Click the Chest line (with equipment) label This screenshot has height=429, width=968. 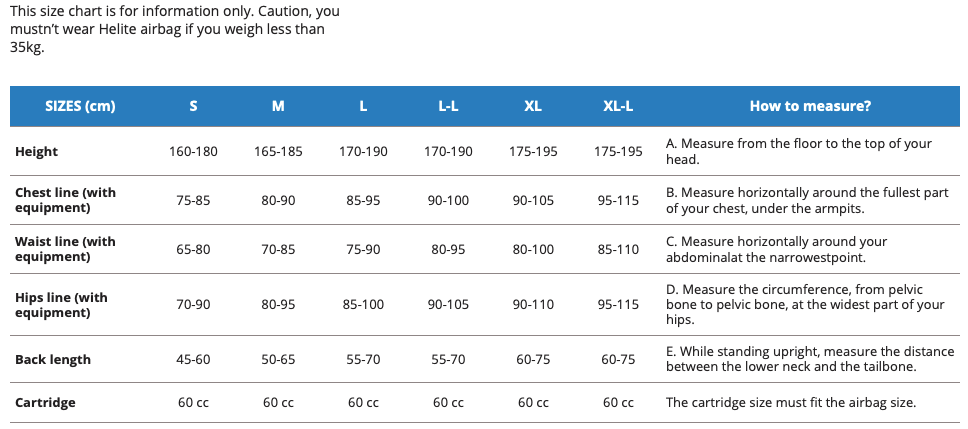tap(65, 200)
